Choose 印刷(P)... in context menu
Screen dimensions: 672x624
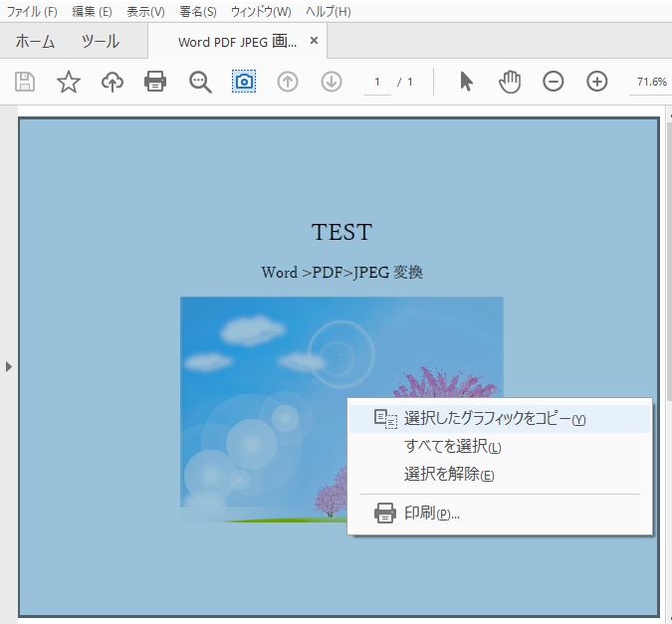500,513
